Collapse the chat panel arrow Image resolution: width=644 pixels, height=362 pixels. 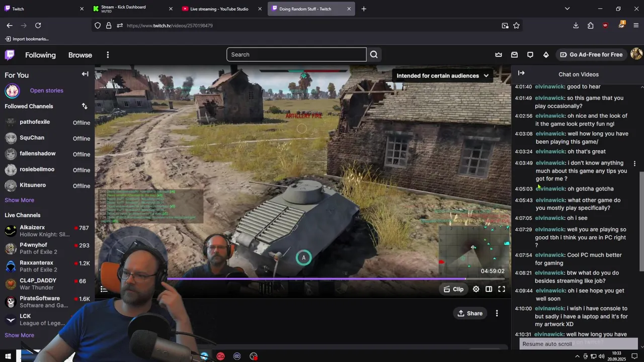(521, 73)
